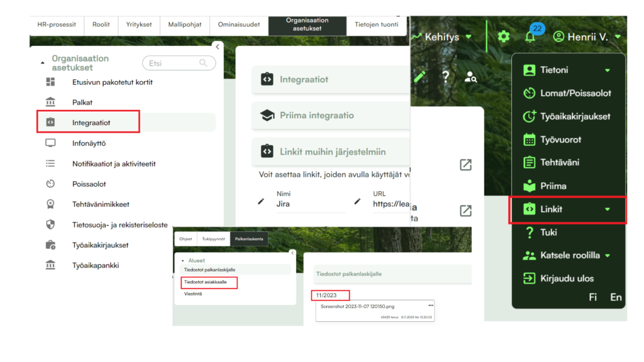Image resolution: width=644 pixels, height=362 pixels.
Task: Click the Lomat/Poissaolot icon in user menu
Action: tap(530, 93)
